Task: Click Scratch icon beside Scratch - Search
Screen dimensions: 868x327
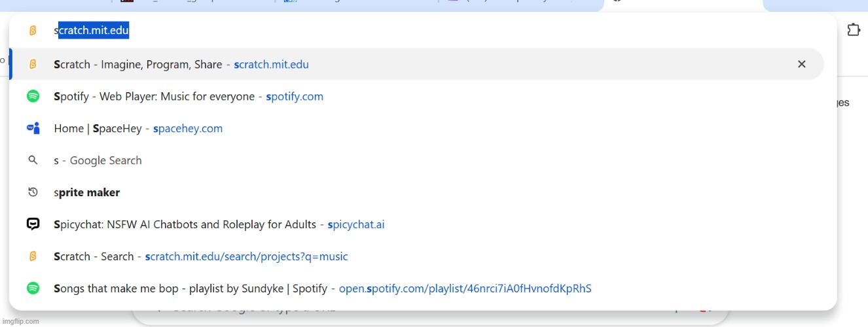Action: [x=33, y=256]
